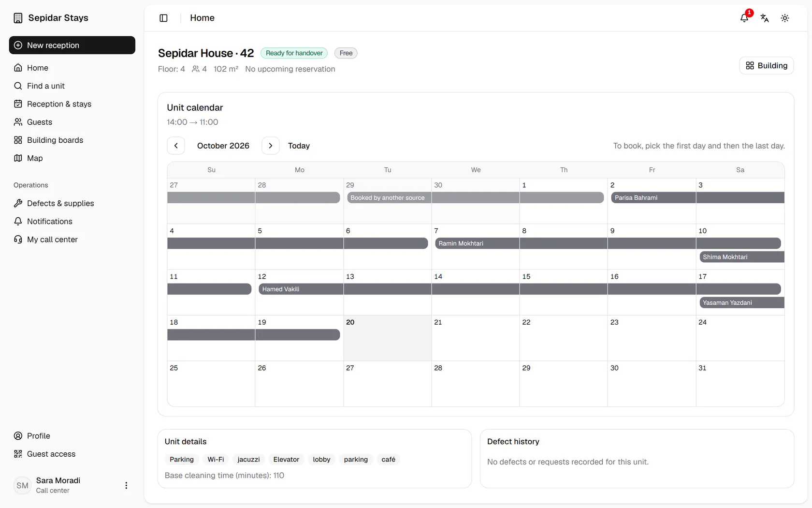The image size is (812, 508).
Task: Select October 24 in the calendar
Action: pos(740,338)
